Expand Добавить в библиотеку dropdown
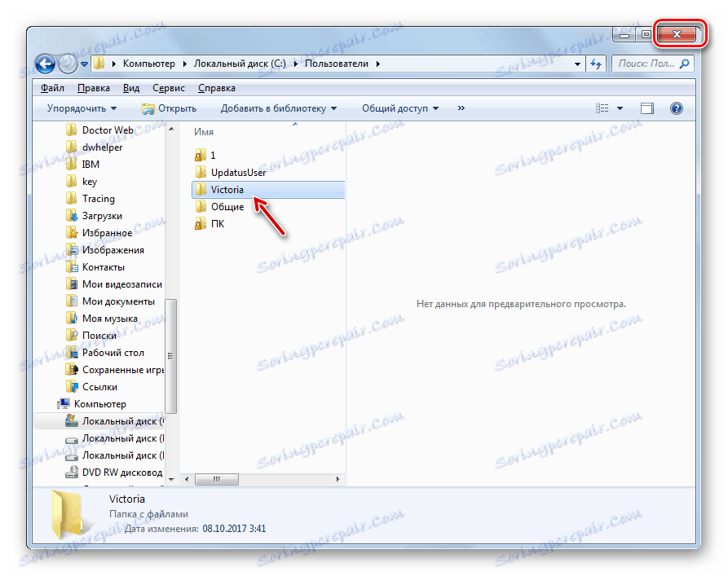The width and height of the screenshot is (728, 576). click(x=279, y=108)
